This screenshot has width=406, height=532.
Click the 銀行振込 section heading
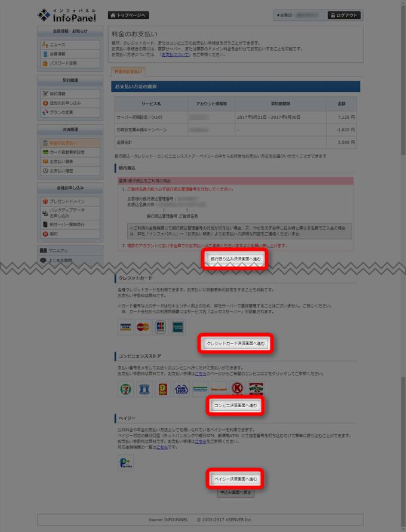pyautogui.click(x=236, y=168)
